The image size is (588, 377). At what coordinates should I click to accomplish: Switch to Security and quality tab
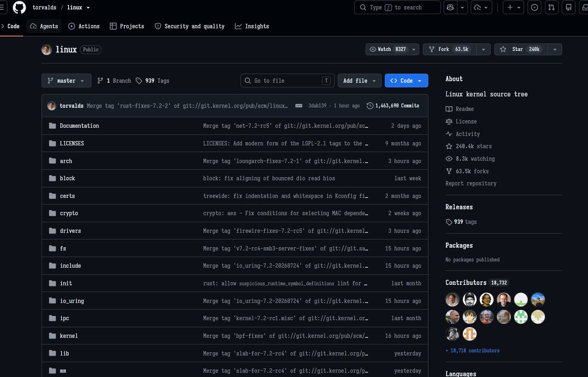click(x=190, y=26)
